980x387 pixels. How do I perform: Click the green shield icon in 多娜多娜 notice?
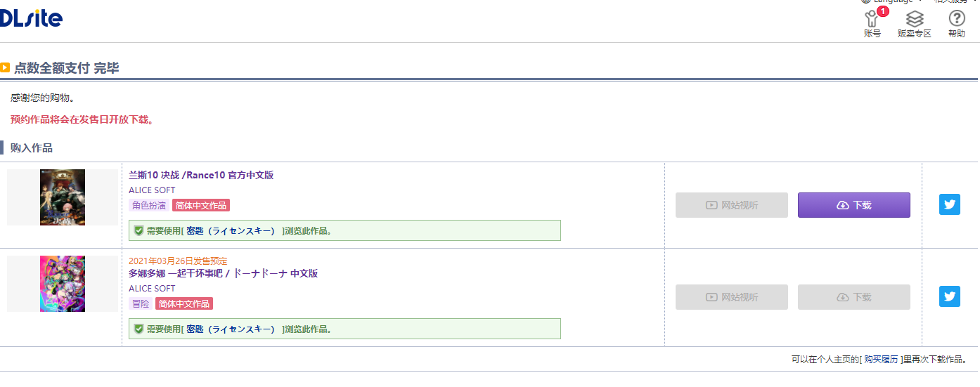coord(138,329)
